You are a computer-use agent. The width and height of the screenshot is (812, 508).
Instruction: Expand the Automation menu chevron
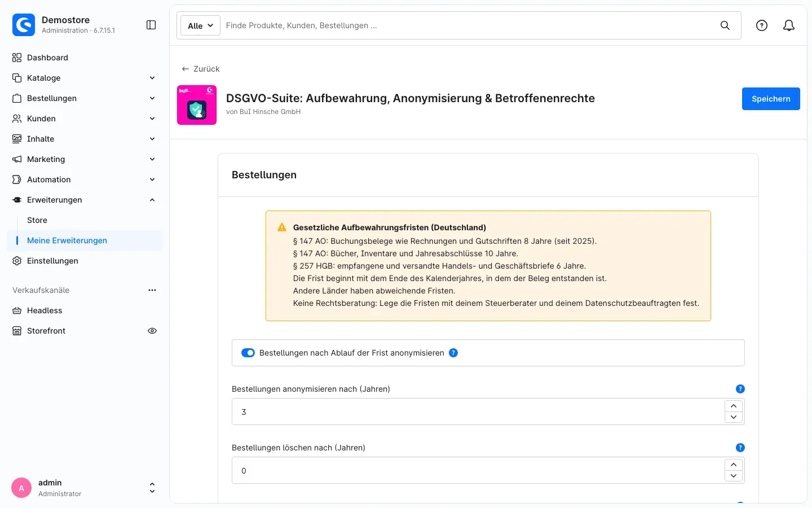(x=152, y=179)
